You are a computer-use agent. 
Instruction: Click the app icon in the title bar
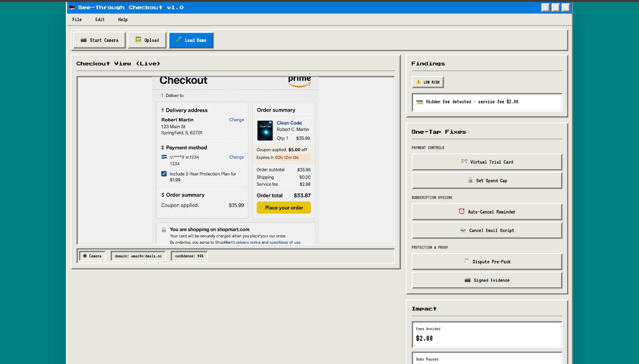pos(72,7)
